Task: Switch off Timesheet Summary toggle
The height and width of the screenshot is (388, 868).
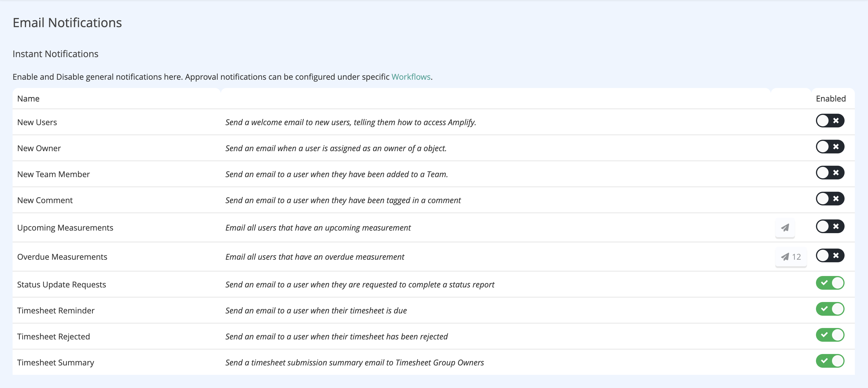Action: pos(830,361)
